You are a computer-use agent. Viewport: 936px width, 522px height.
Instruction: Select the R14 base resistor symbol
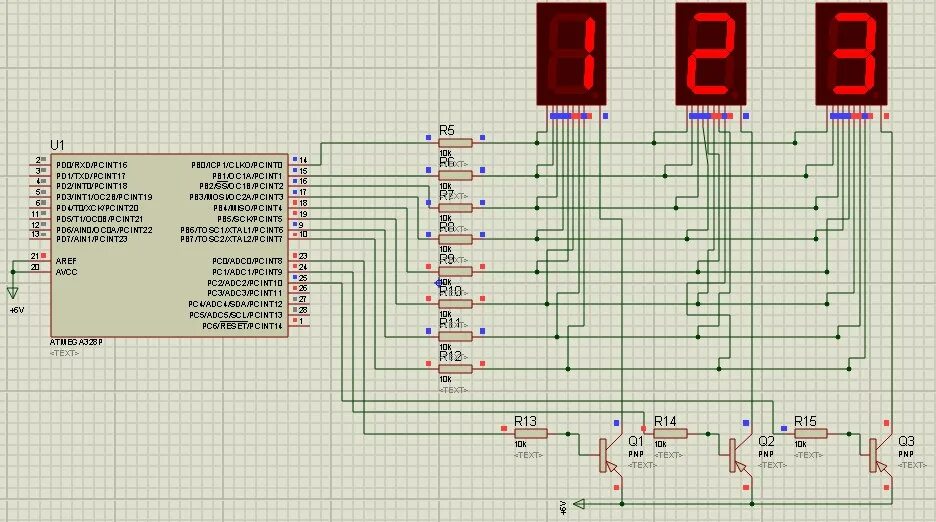670,434
